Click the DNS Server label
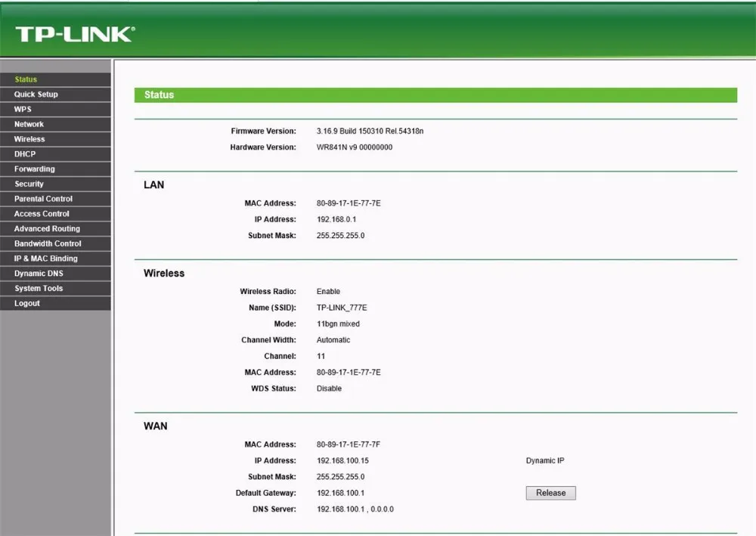Image resolution: width=756 pixels, height=536 pixels. click(x=274, y=510)
